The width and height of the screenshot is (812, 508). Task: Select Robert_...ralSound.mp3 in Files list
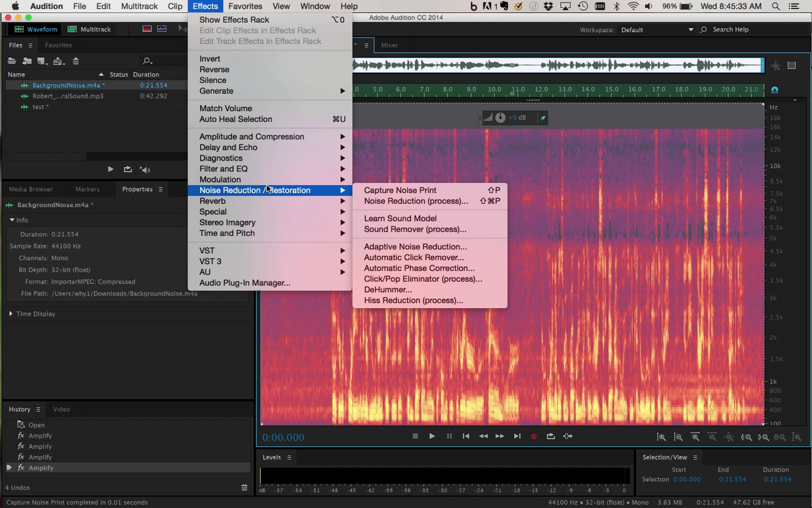[68, 96]
